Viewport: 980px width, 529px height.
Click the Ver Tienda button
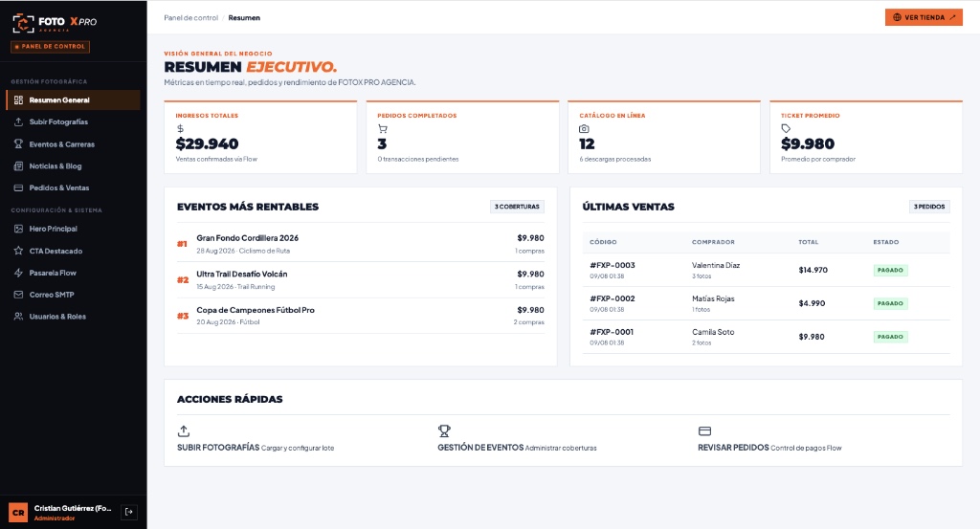[x=924, y=17]
